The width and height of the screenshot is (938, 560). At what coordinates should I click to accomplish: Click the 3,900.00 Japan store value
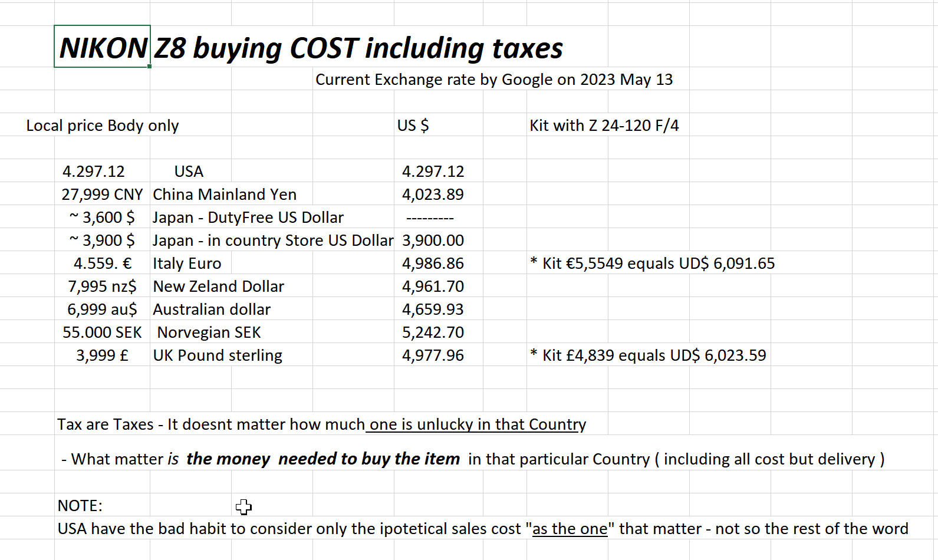(x=433, y=241)
